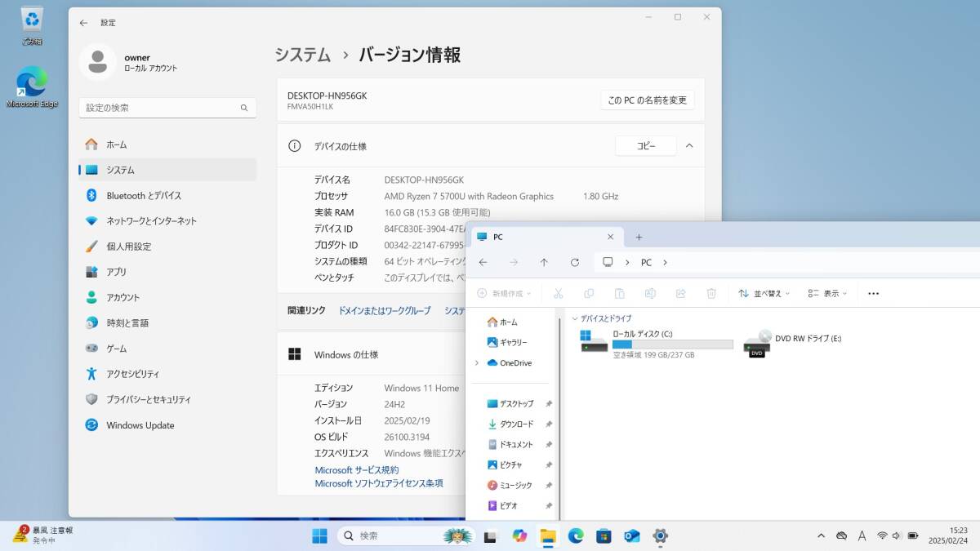This screenshot has height=551, width=980.
Task: Refresh the File Explorer view
Action: 575,263
